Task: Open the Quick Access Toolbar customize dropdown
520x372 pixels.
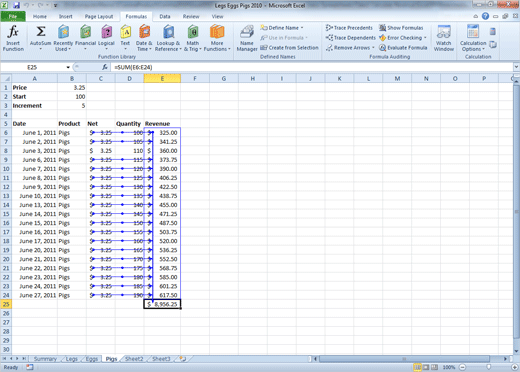Action: 56,6
